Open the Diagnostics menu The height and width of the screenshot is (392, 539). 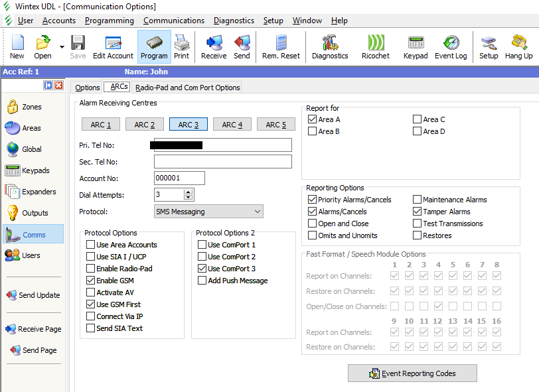click(x=234, y=21)
